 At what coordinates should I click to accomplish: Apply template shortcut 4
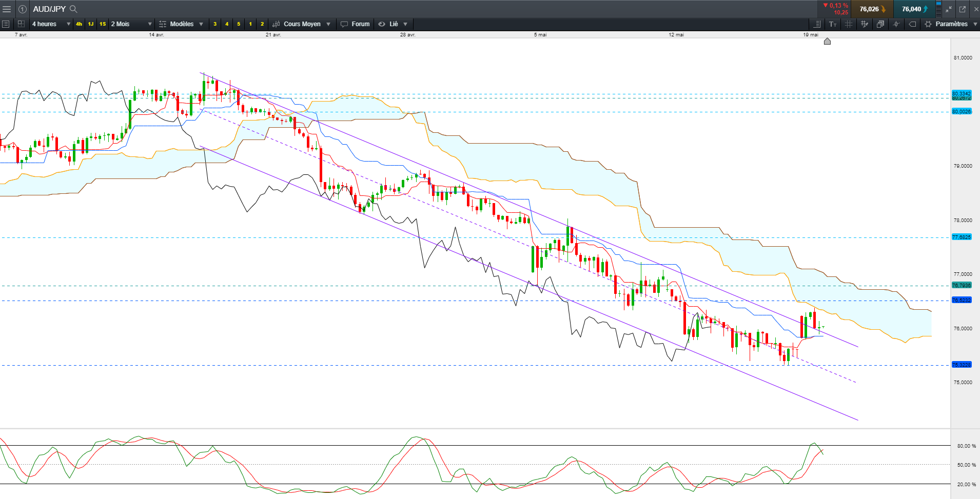click(227, 24)
